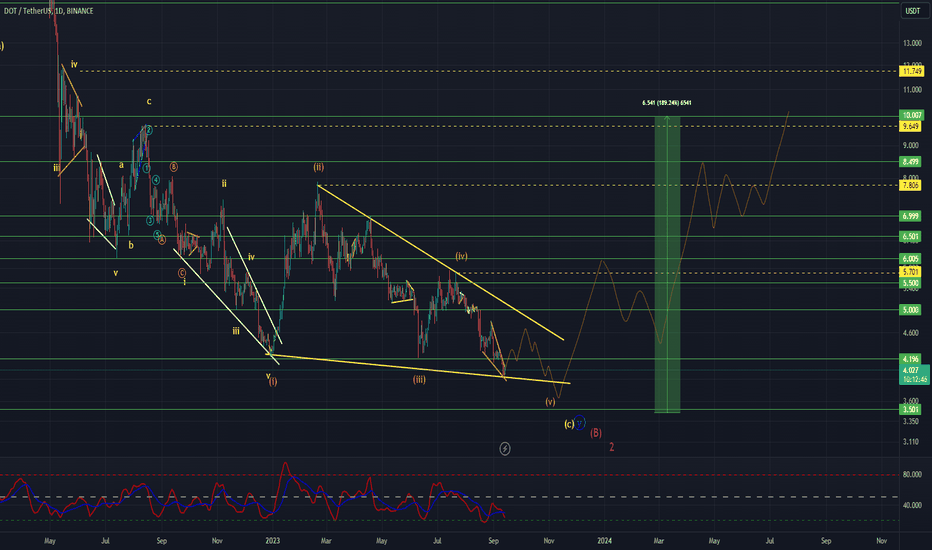Click the yellow (c) wave label
The height and width of the screenshot is (550, 932).
(x=569, y=424)
